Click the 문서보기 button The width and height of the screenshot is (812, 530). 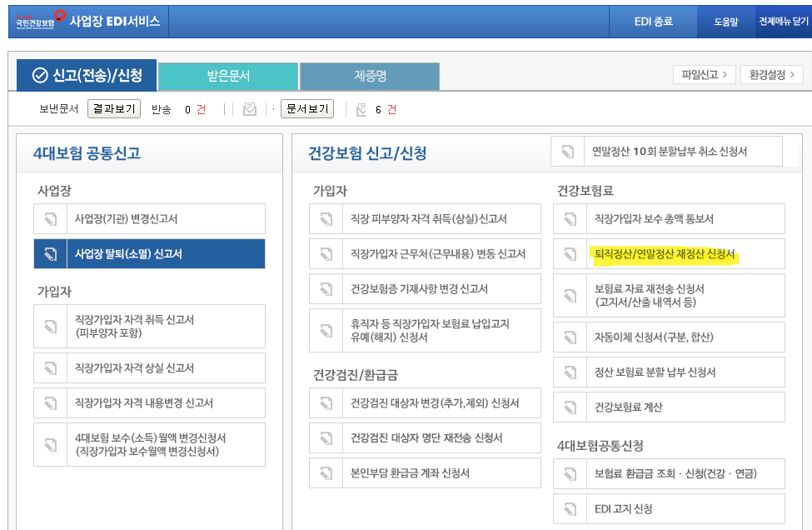coord(307,109)
